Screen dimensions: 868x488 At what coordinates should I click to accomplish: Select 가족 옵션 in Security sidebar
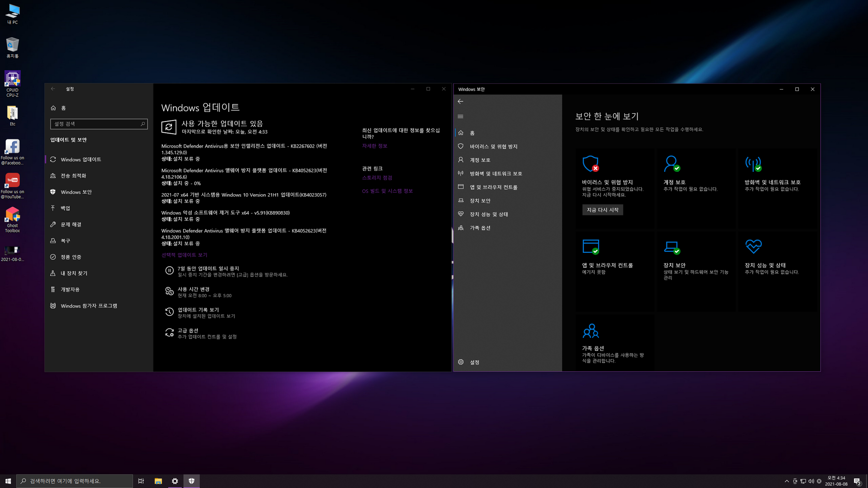(508, 228)
